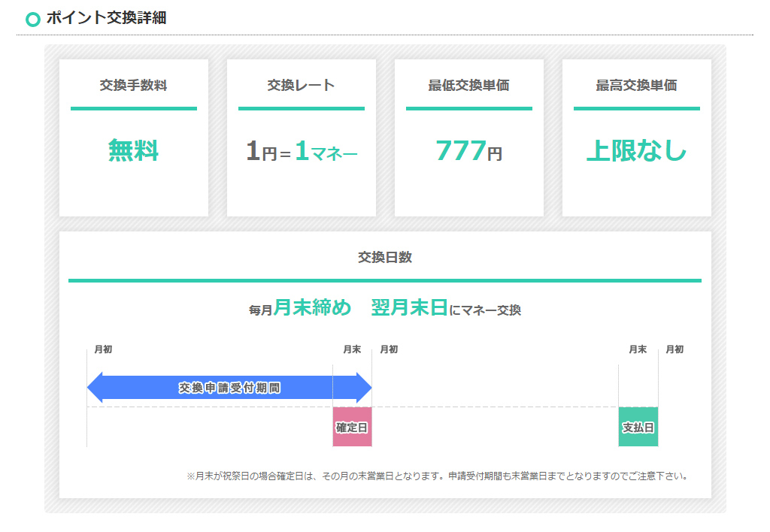Image resolution: width=770 pixels, height=532 pixels.
Task: Click the green rate divider under 交換レート
Action: 301,108
